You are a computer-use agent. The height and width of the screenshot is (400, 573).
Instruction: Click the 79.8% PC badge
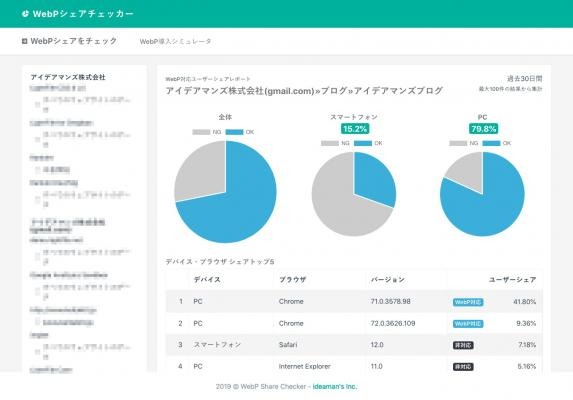tap(483, 129)
